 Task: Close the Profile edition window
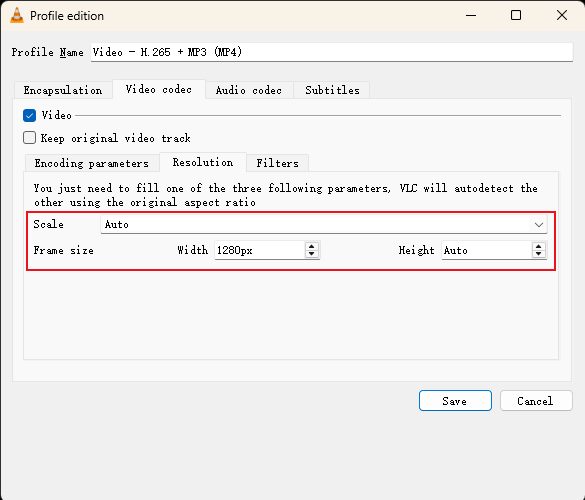(562, 15)
